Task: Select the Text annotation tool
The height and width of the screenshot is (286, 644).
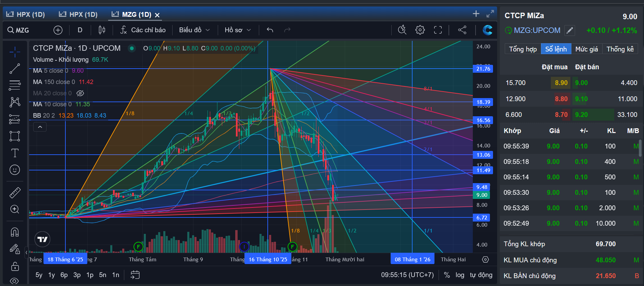Action: click(x=15, y=153)
